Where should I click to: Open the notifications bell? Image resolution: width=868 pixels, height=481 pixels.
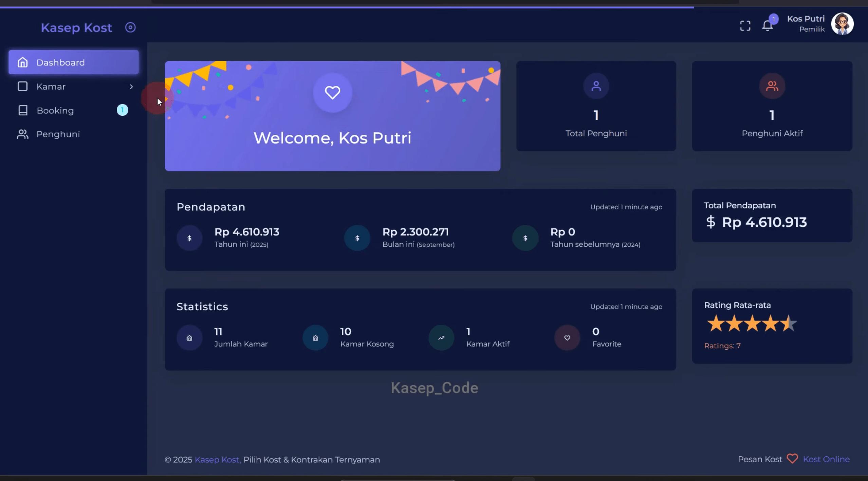pyautogui.click(x=767, y=26)
